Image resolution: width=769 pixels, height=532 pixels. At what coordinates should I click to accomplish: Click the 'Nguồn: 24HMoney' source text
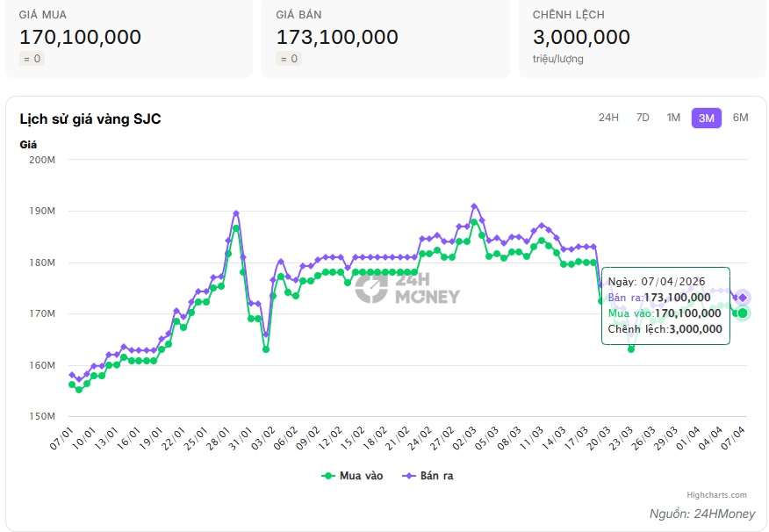[x=701, y=514]
